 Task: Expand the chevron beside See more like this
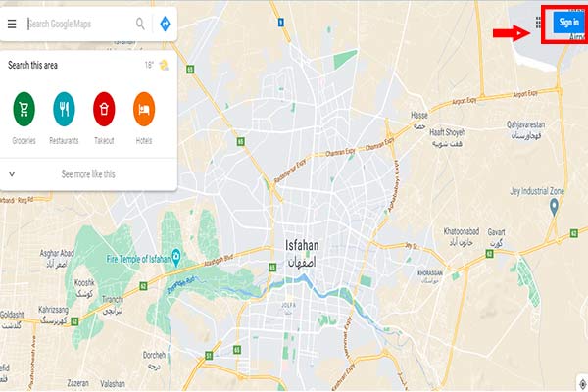(12, 174)
